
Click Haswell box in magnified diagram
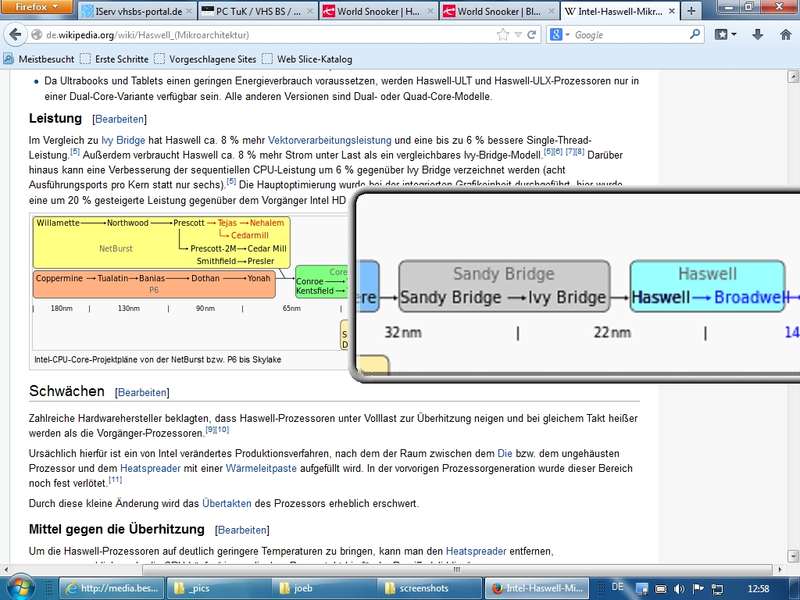pyautogui.click(x=707, y=286)
